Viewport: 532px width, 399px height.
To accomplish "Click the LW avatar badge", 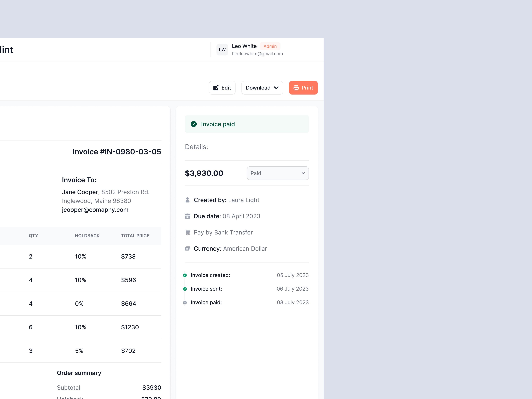I will (x=222, y=50).
